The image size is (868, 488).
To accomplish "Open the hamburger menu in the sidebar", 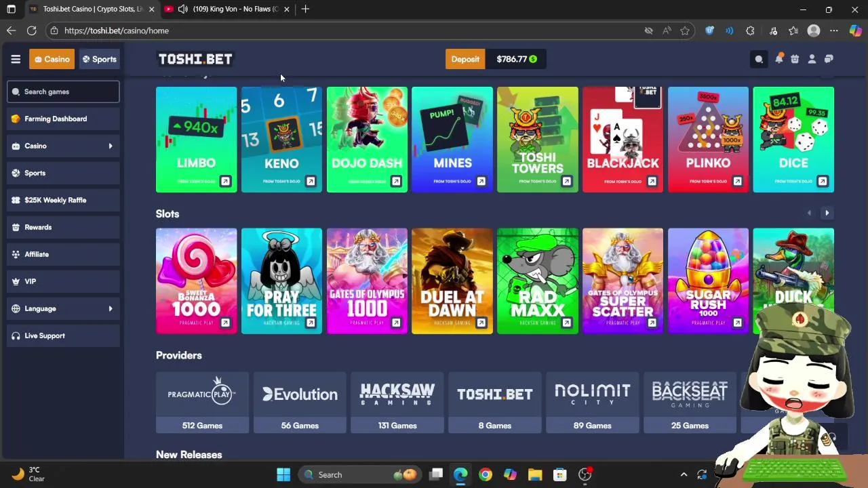I will [16, 59].
